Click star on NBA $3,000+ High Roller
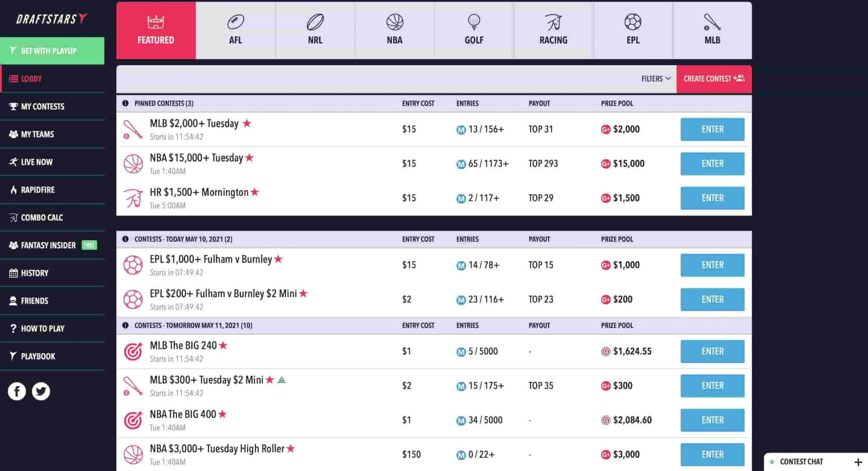 [290, 449]
